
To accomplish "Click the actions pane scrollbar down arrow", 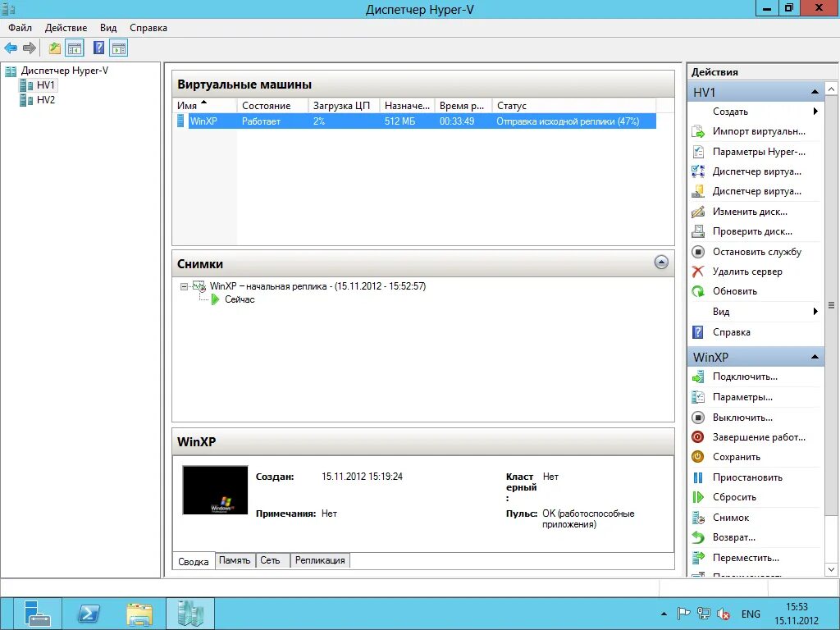I will (x=832, y=569).
